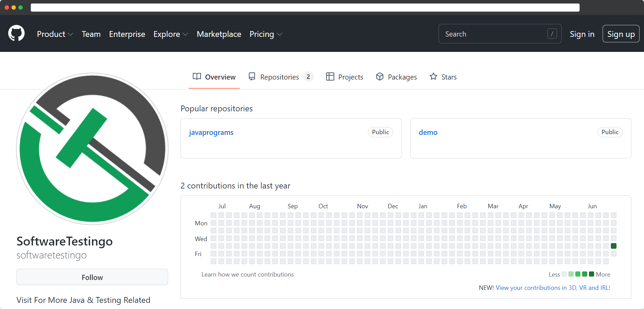Open View your contributions in 3D link
Image resolution: width=644 pixels, height=309 pixels.
[x=553, y=288]
